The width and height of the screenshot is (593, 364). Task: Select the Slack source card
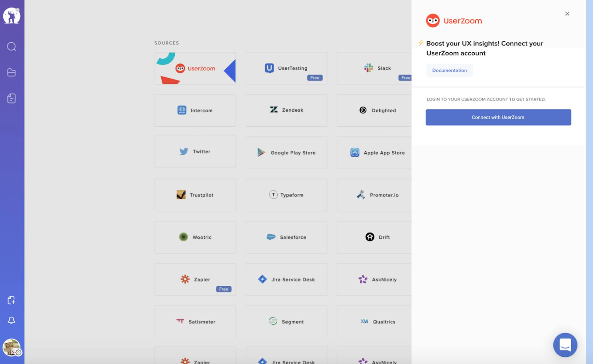(x=374, y=68)
